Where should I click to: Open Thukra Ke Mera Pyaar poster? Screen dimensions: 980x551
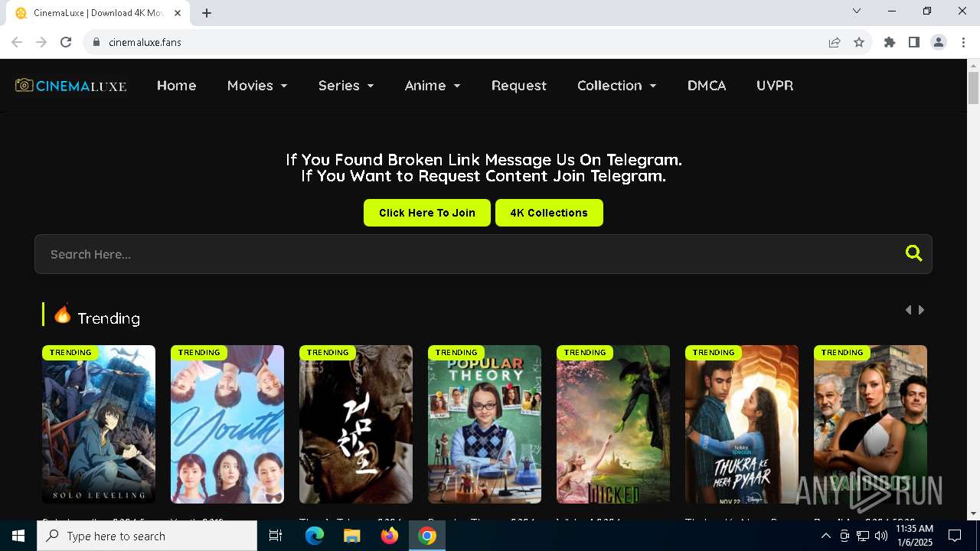[742, 424]
